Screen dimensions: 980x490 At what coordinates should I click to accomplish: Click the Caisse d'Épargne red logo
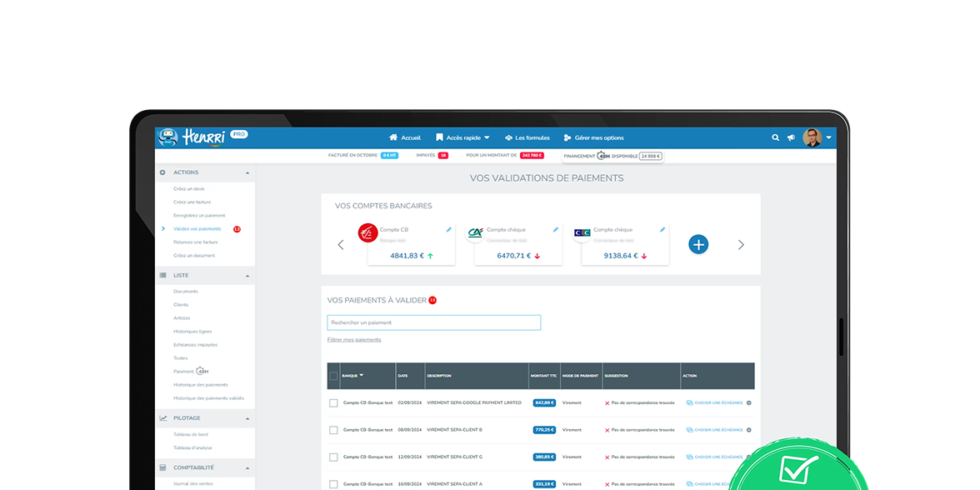click(367, 232)
